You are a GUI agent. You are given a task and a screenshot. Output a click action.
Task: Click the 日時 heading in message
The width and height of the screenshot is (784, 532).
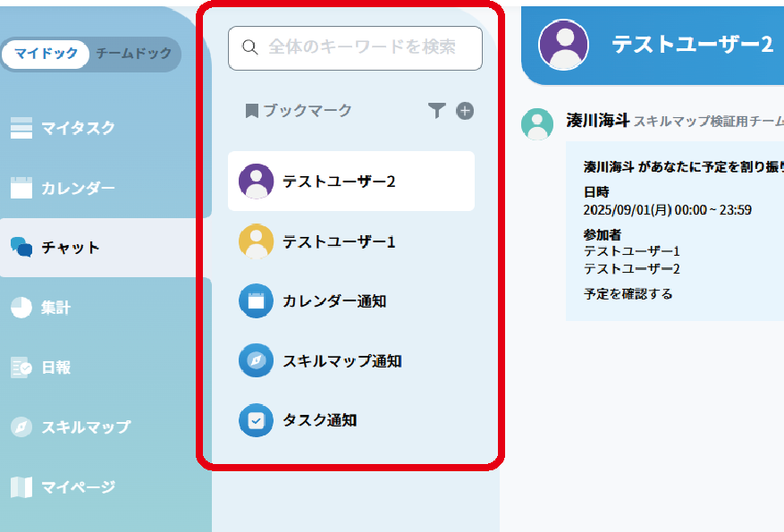[x=596, y=192]
